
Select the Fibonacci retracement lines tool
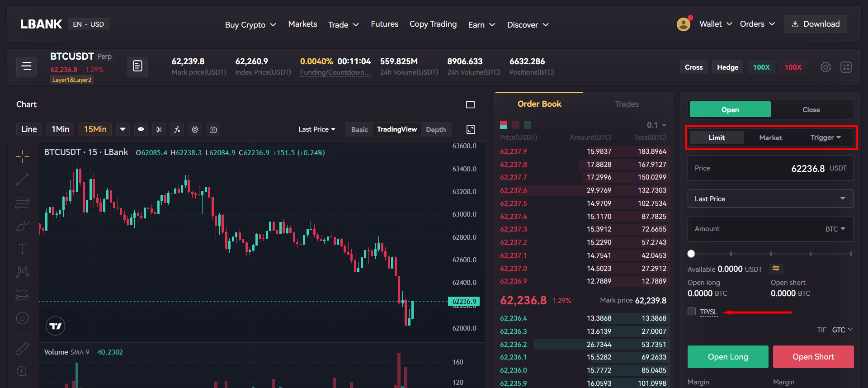tap(23, 203)
